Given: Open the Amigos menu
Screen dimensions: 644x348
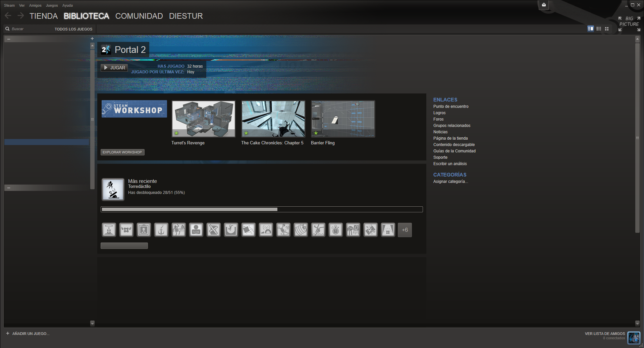Looking at the screenshot, I should point(35,5).
